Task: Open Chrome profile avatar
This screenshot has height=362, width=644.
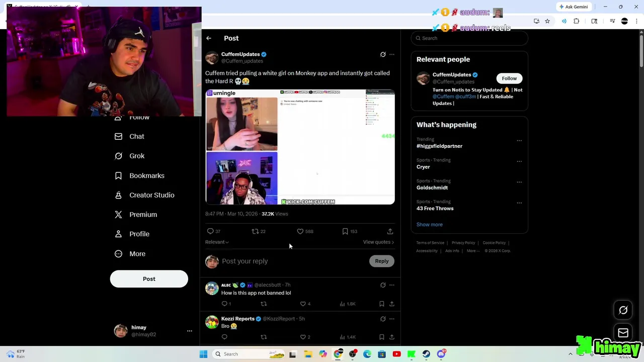Action: (624, 21)
